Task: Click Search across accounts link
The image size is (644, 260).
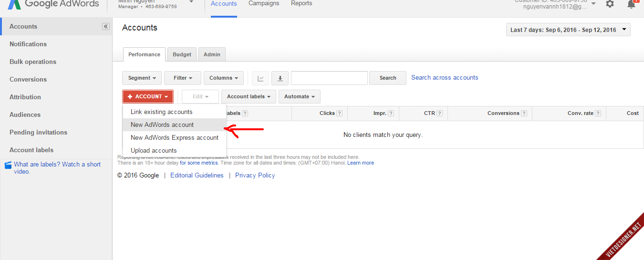Action: click(445, 78)
